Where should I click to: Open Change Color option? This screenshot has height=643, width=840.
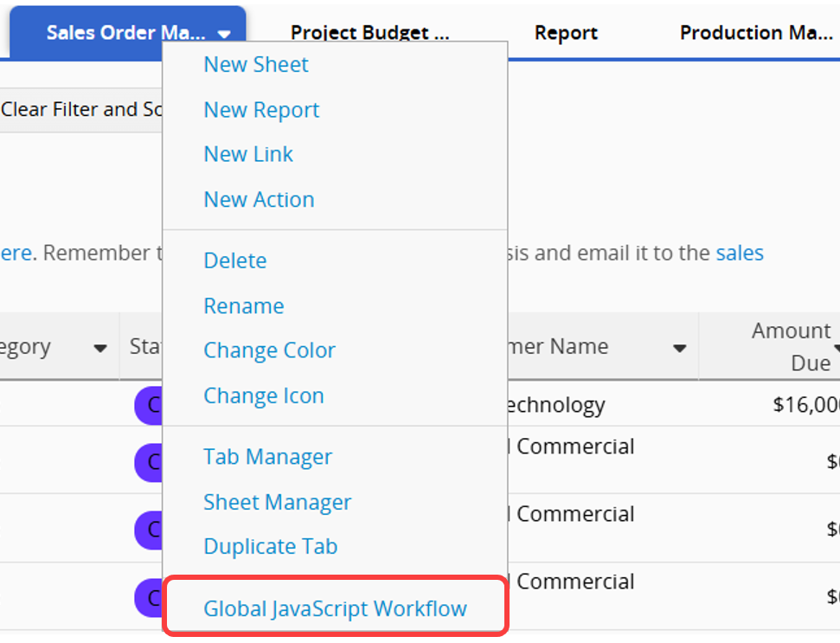[269, 350]
